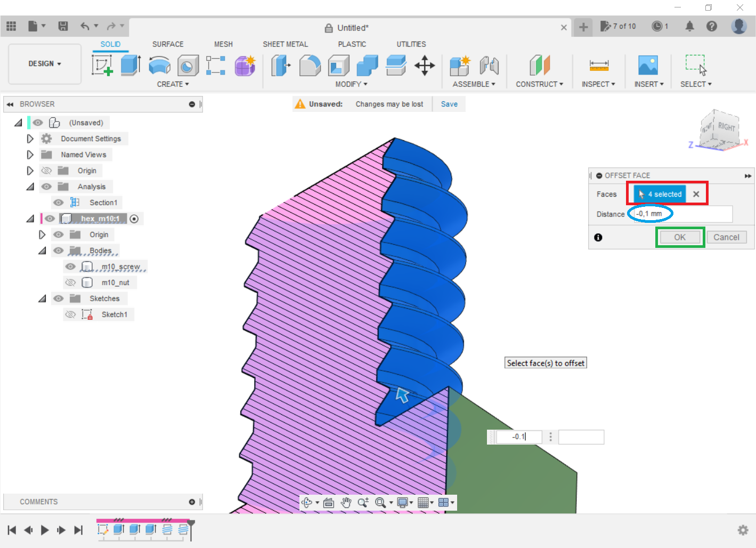This screenshot has height=548, width=756.
Task: Click the Insert image icon
Action: pyautogui.click(x=648, y=66)
